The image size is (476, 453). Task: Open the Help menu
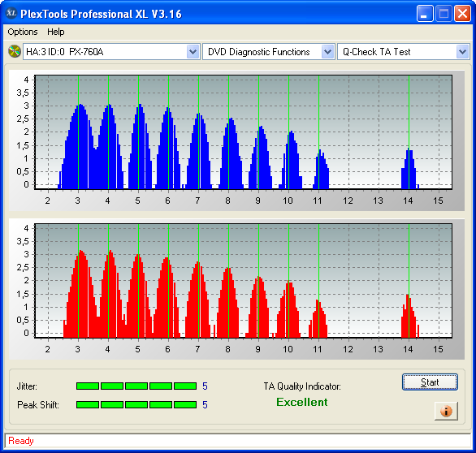click(x=56, y=32)
